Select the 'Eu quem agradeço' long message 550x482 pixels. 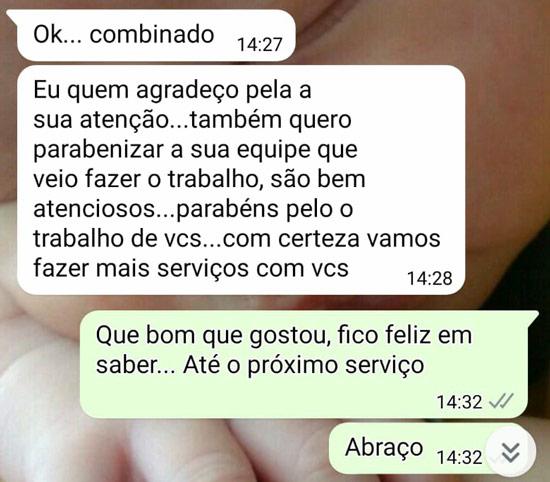pos(241,180)
